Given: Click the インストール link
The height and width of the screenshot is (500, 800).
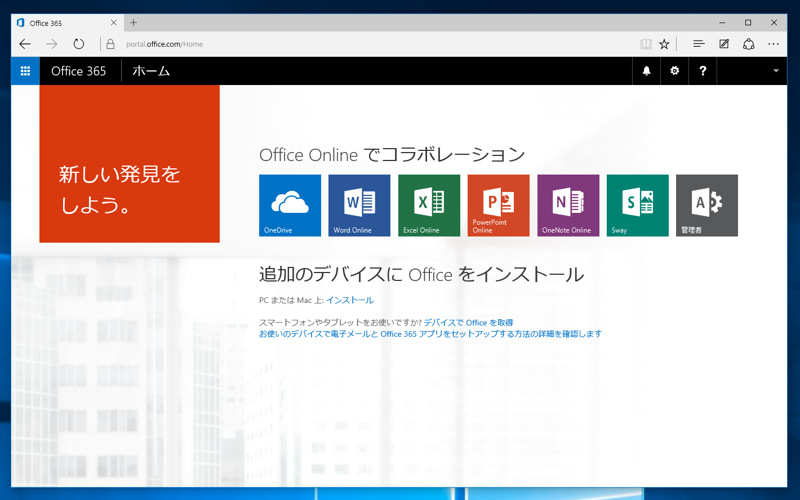Looking at the screenshot, I should coord(349,300).
